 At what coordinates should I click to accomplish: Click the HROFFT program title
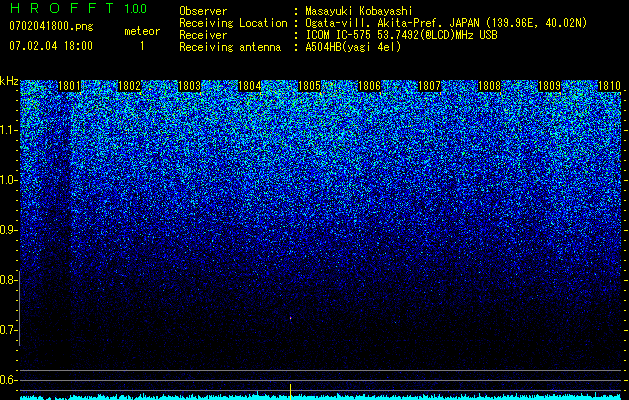click(x=62, y=8)
